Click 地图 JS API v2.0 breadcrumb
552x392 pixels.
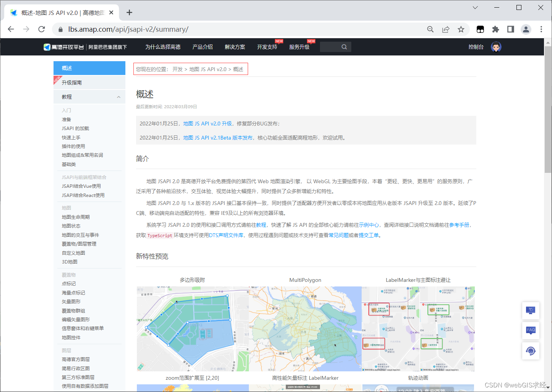pyautogui.click(x=208, y=69)
